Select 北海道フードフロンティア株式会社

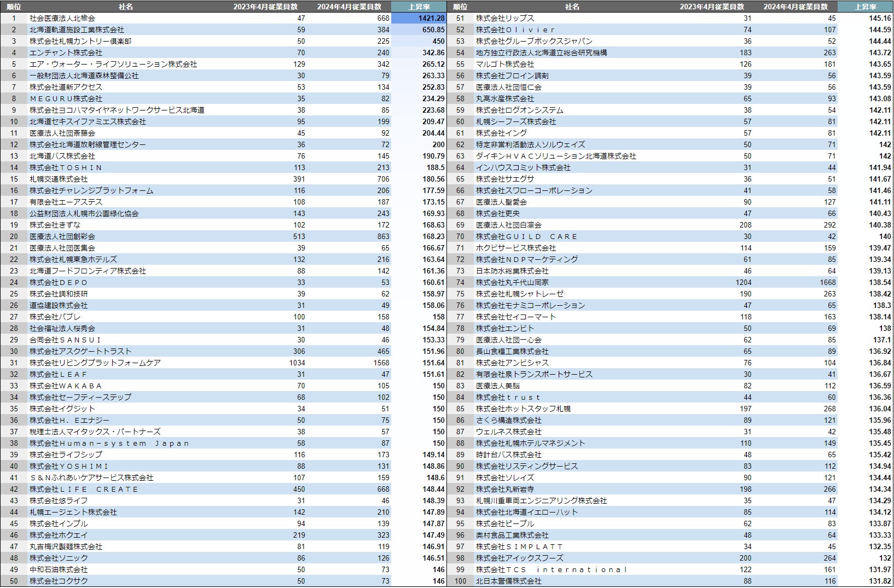tap(88, 271)
